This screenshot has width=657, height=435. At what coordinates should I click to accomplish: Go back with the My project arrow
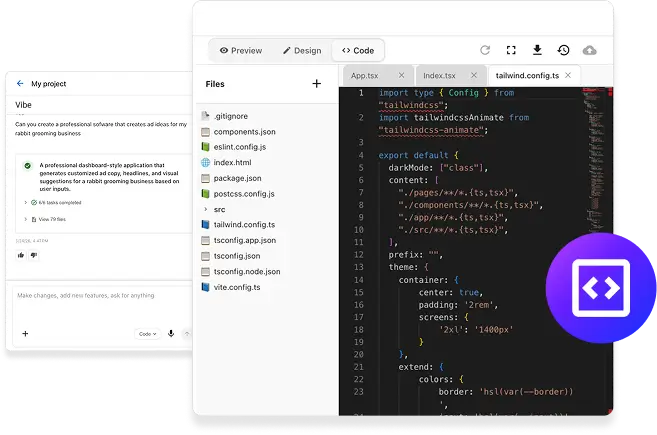coord(20,83)
